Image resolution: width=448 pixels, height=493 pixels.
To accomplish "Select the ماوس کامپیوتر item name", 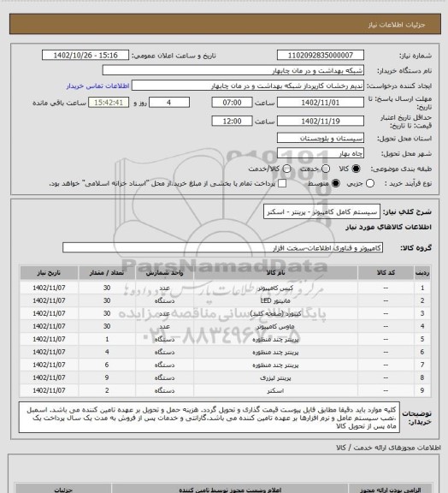I will pos(275,327).
